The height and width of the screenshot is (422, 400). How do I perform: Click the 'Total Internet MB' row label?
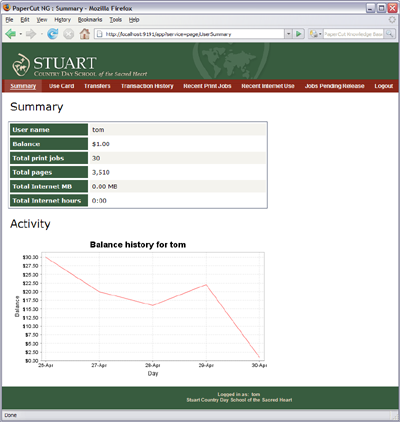pyautogui.click(x=49, y=186)
